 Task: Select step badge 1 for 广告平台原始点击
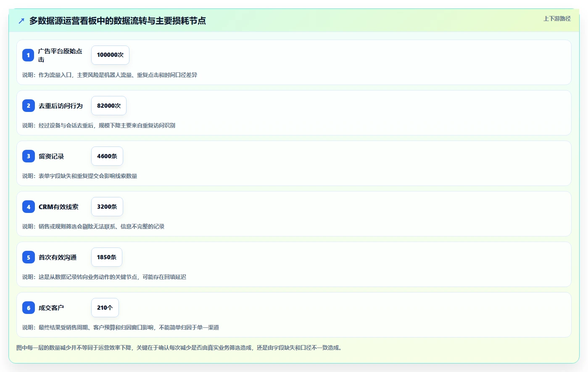[x=29, y=55]
